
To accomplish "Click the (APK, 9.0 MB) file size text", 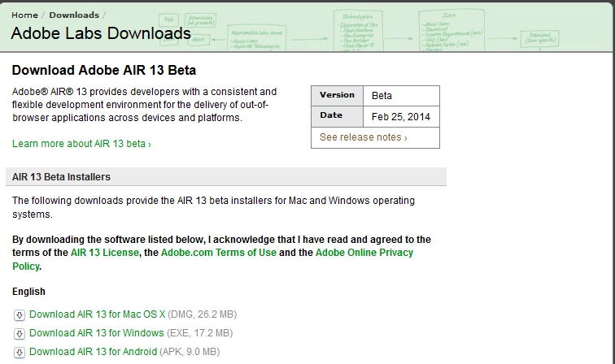I will (190, 352).
